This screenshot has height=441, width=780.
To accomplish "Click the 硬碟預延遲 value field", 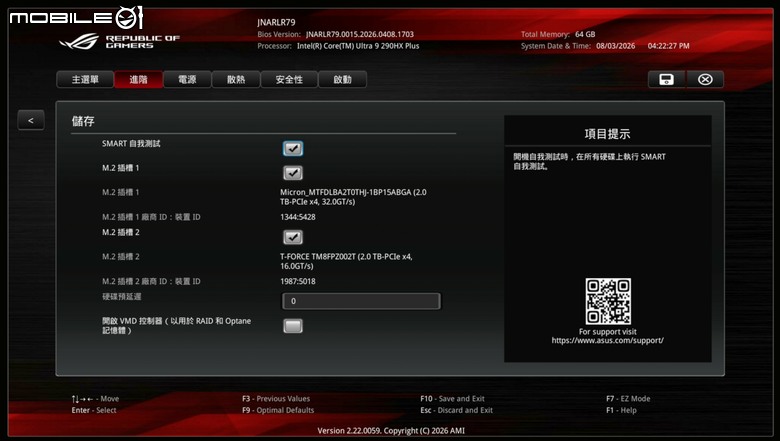I will (x=361, y=301).
